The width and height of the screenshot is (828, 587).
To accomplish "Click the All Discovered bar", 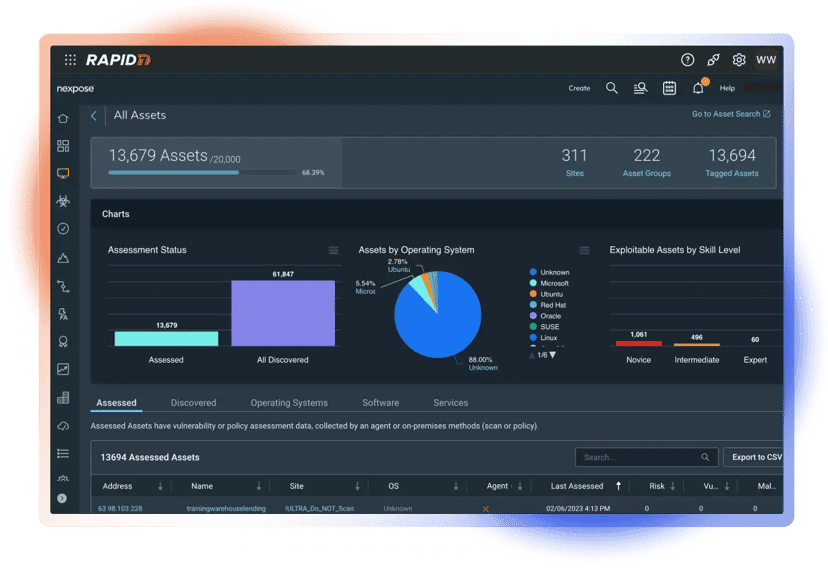I will 283,313.
